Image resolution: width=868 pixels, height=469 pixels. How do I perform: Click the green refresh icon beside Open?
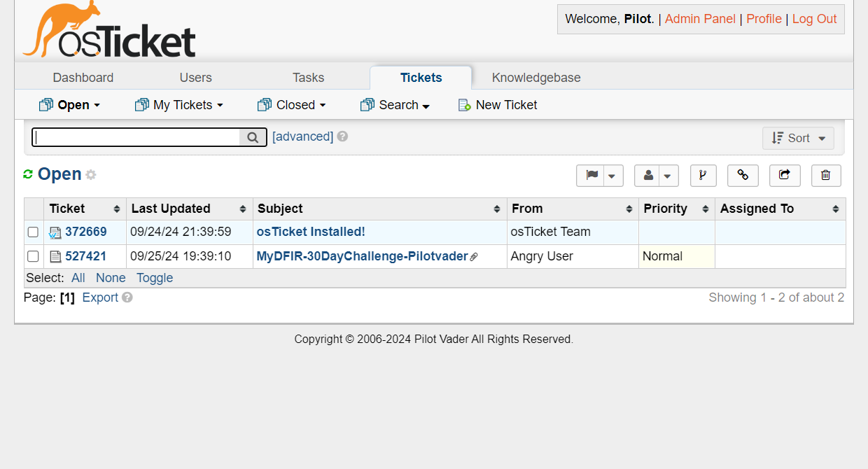pyautogui.click(x=28, y=174)
